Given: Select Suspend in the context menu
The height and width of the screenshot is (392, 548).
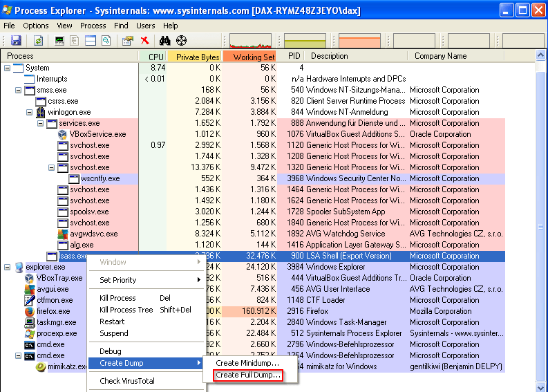Looking at the screenshot, I should pyautogui.click(x=147, y=333).
